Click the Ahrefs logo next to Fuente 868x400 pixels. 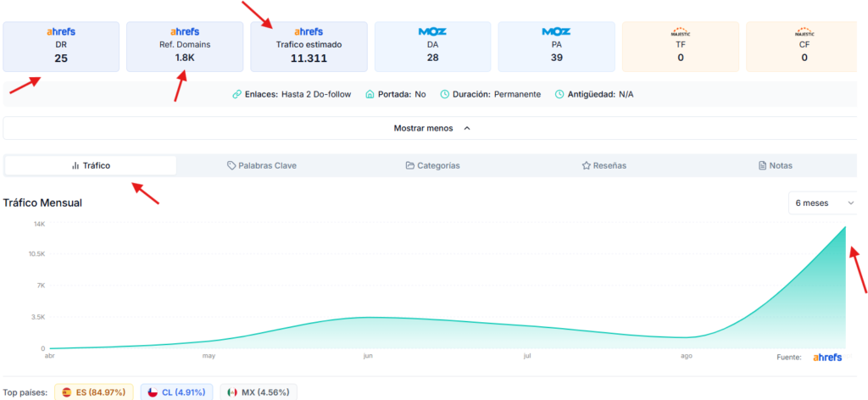(827, 358)
